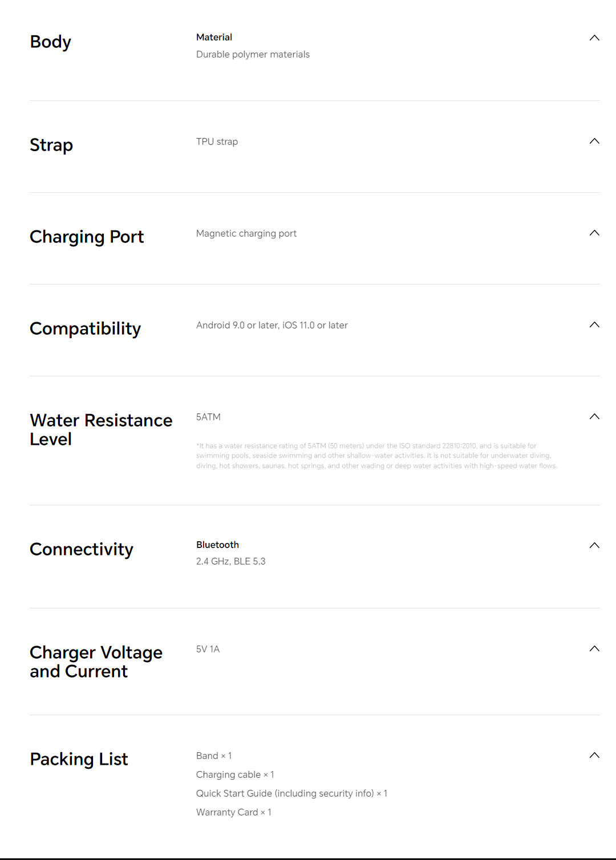Click the 5ATM water resistance footnote text
616x860 pixels.
click(x=376, y=456)
